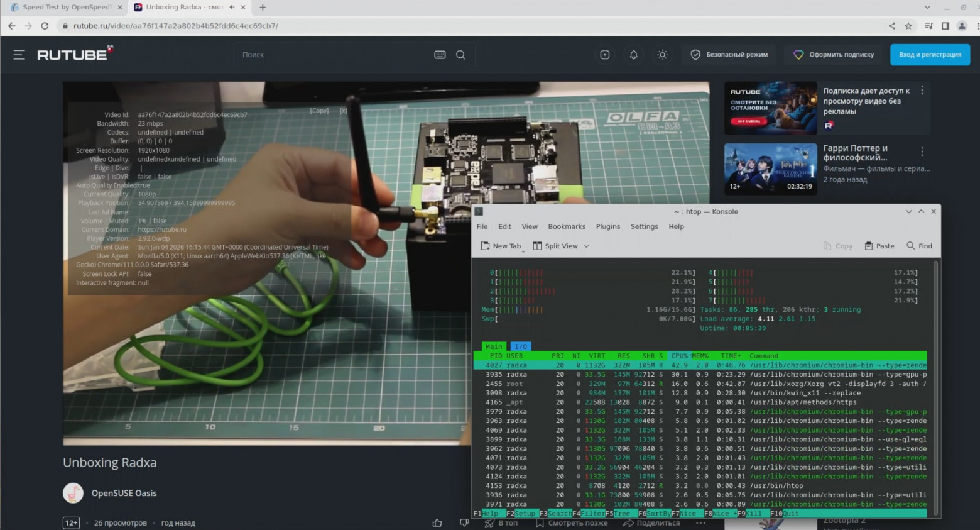The width and height of the screenshot is (980, 530).
Task: Open options for the subscription ad card
Action: (x=922, y=91)
